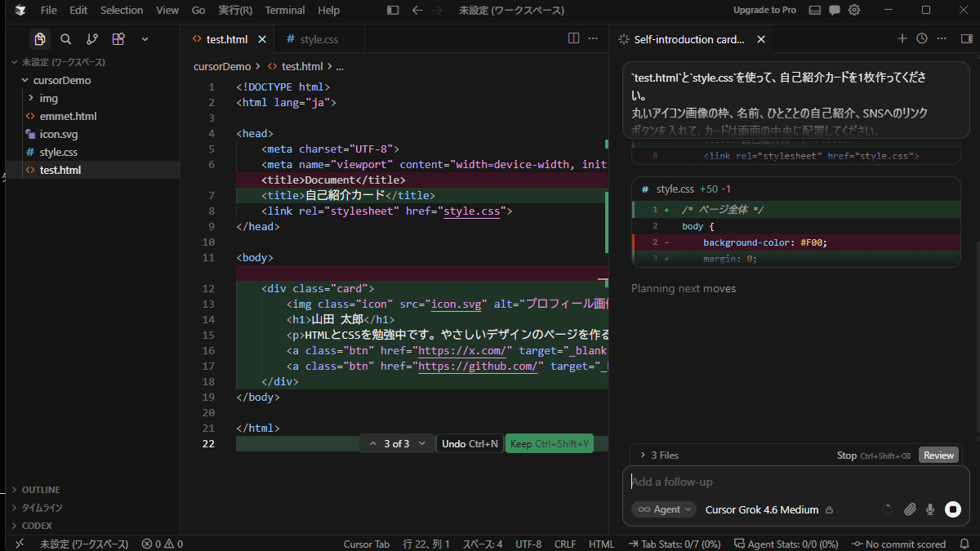Open the Explorer view icon
The width and height of the screenshot is (980, 551).
click(39, 39)
